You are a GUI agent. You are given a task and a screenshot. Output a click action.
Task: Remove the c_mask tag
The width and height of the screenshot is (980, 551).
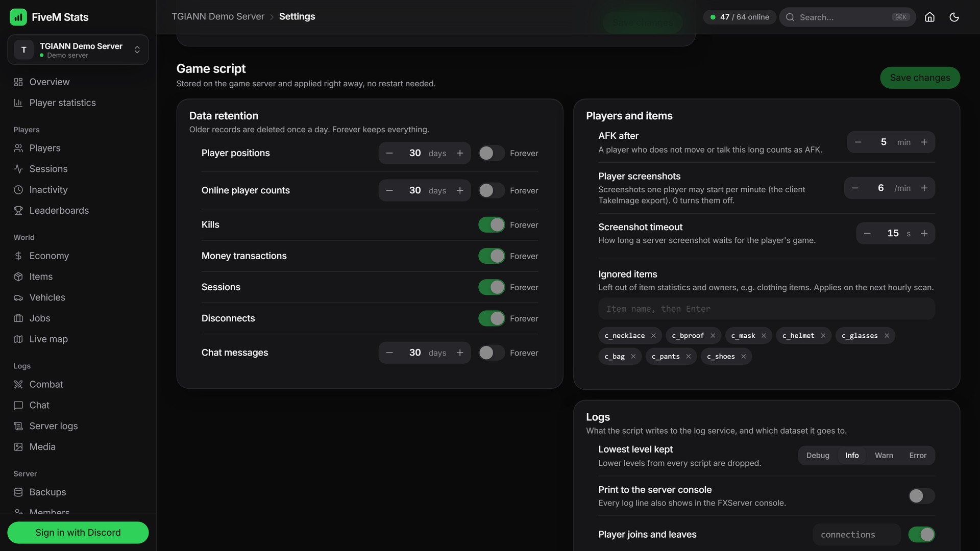coord(764,336)
